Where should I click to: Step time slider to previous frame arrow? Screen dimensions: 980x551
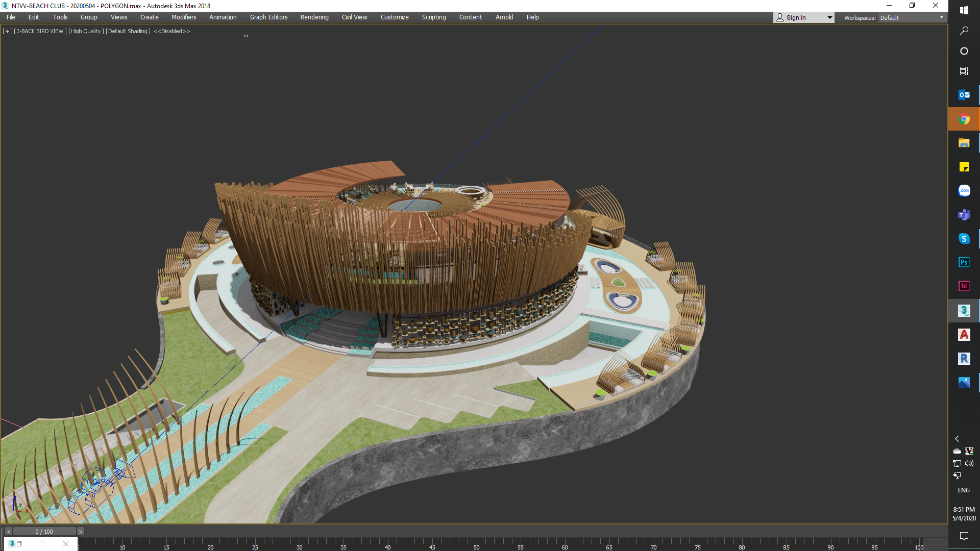(8, 532)
